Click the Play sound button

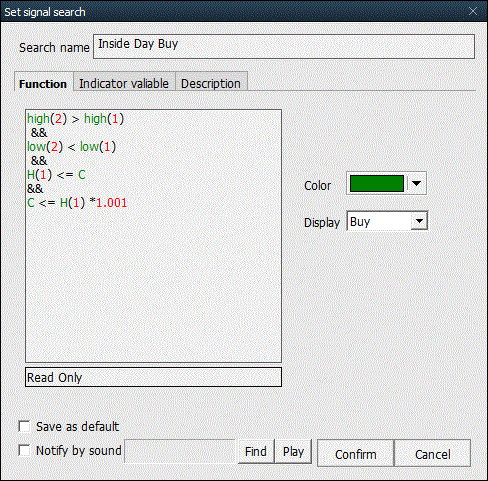pyautogui.click(x=293, y=451)
